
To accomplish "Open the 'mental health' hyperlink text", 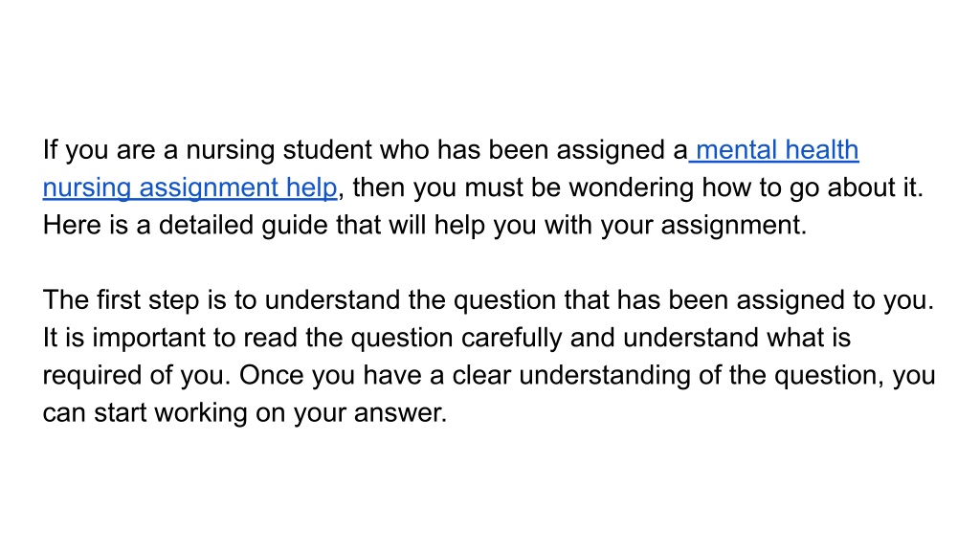I will pyautogui.click(x=777, y=150).
